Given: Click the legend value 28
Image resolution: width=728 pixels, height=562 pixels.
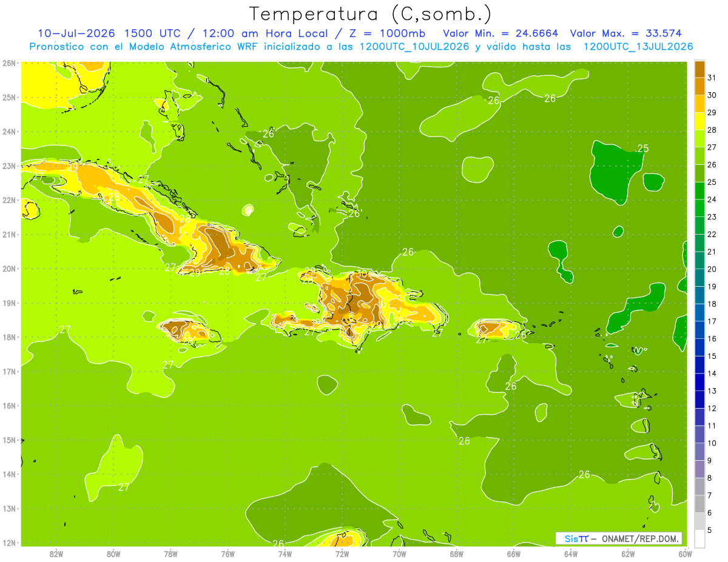Looking at the screenshot, I should click(712, 130).
